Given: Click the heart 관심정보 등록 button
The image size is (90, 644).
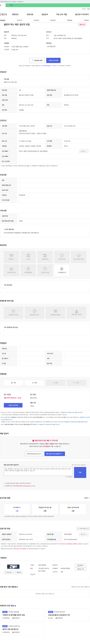Looking at the screenshot, I should click(x=37, y=61).
